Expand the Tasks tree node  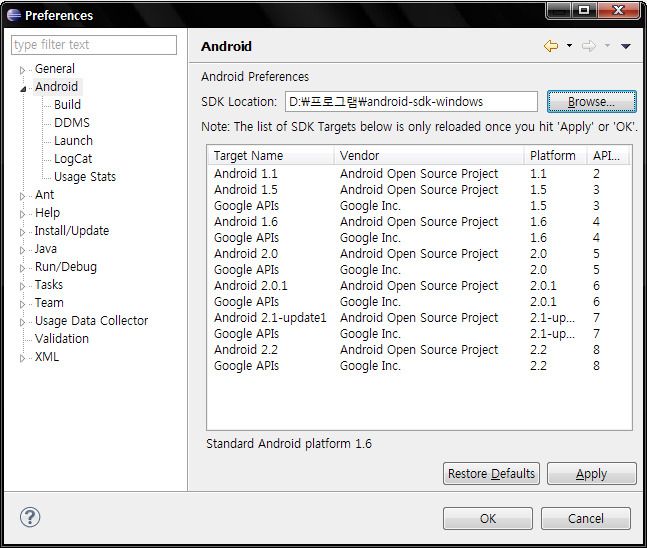coord(22,286)
